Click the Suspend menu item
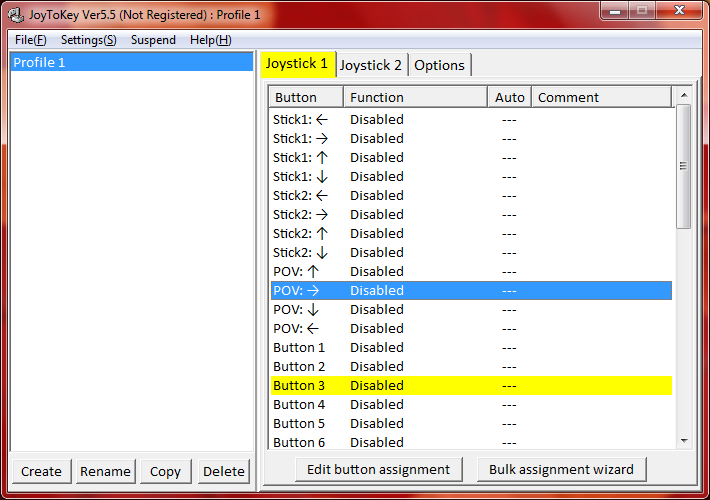The width and height of the screenshot is (710, 500). pos(153,40)
